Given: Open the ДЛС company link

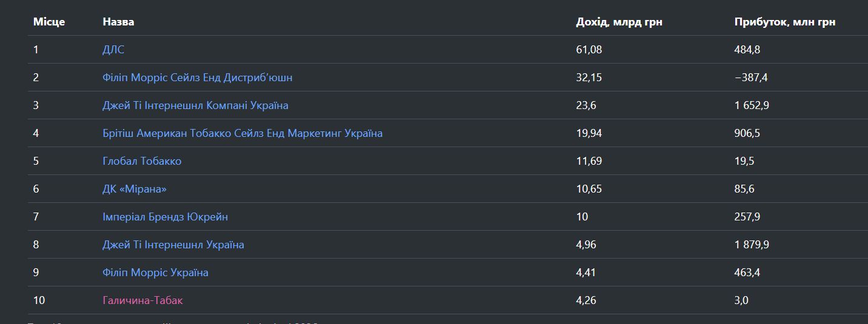Looking at the screenshot, I should [x=113, y=50].
